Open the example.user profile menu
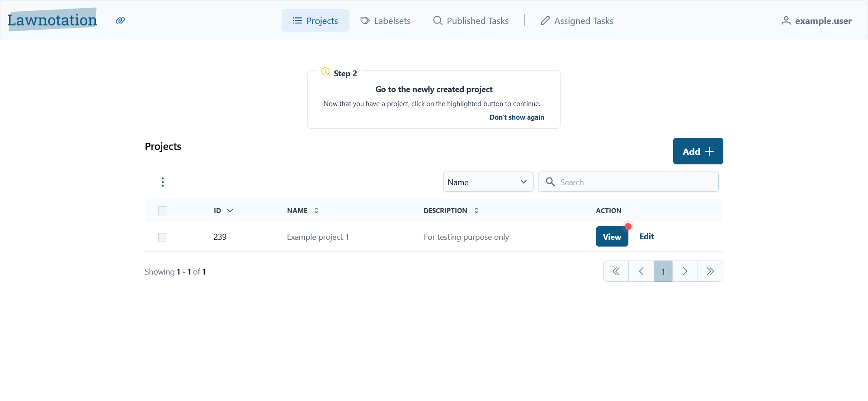Screen dimensions: 868x401 point(816,21)
